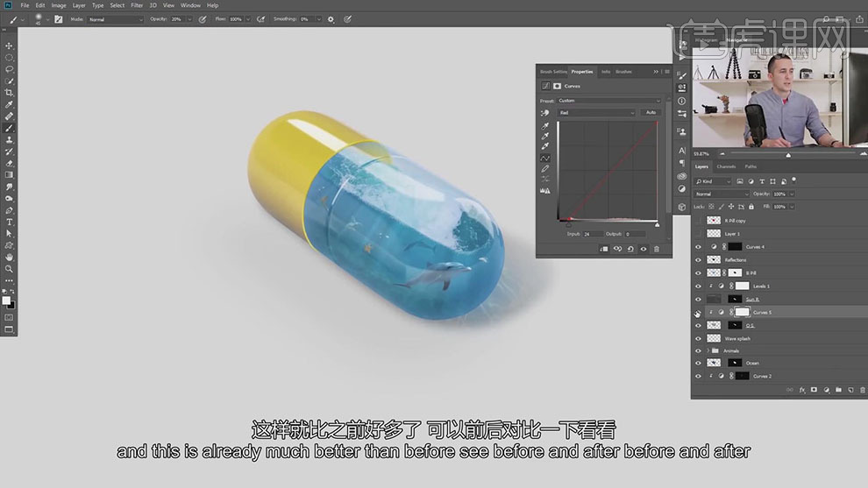Viewport: 868px width, 488px height.
Task: Create new group folder in Layers panel
Action: click(x=839, y=390)
